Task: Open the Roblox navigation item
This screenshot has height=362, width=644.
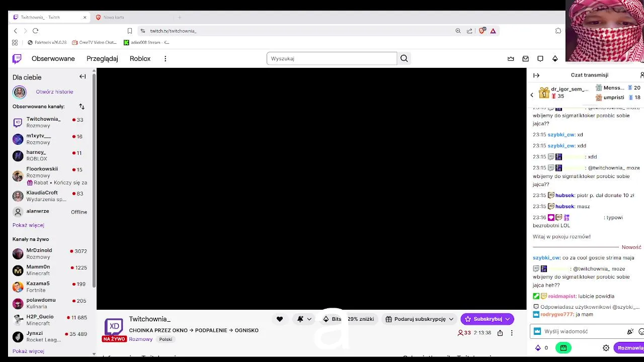Action: (x=140, y=59)
